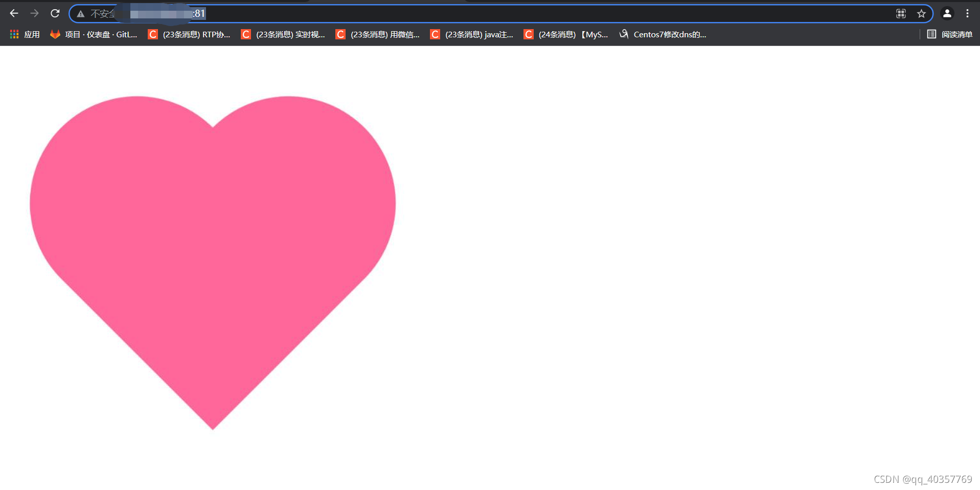980x490 pixels.
Task: Open the GitLab 项目·仪表盘 bookmark
Action: (94, 34)
